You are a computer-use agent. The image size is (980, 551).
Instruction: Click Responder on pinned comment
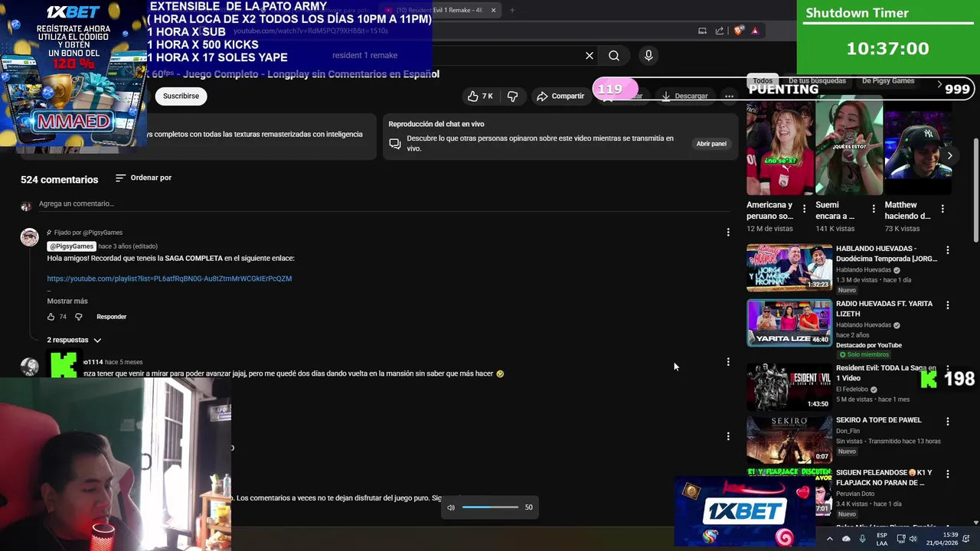tap(112, 317)
